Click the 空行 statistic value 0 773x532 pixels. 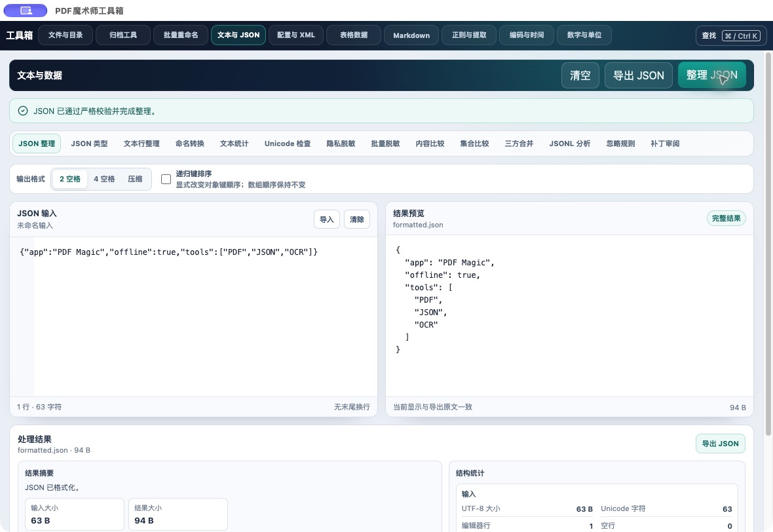pyautogui.click(x=730, y=526)
